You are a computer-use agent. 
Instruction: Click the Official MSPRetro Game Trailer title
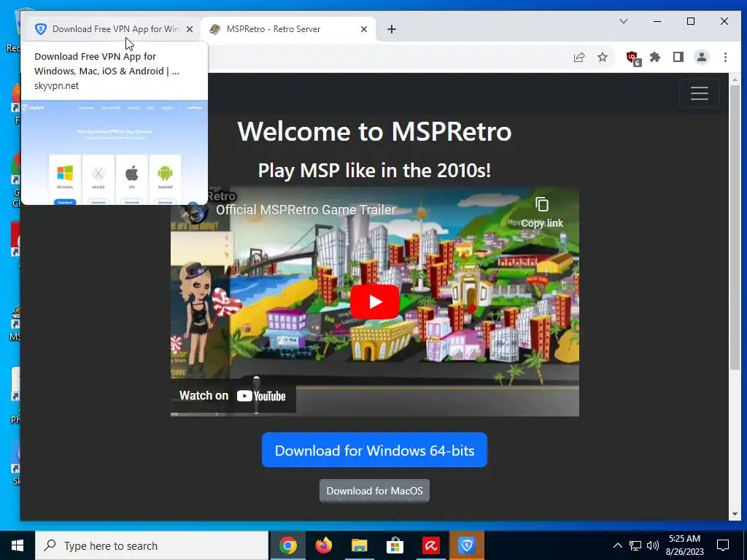coord(306,209)
